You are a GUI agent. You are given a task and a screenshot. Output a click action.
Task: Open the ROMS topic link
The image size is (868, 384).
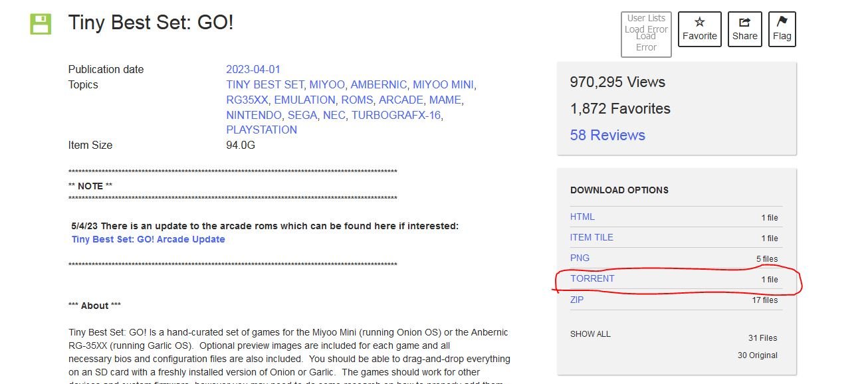(x=357, y=100)
